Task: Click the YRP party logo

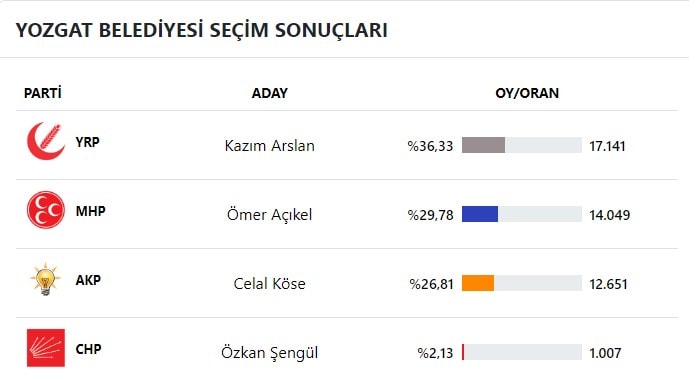Action: (46, 141)
